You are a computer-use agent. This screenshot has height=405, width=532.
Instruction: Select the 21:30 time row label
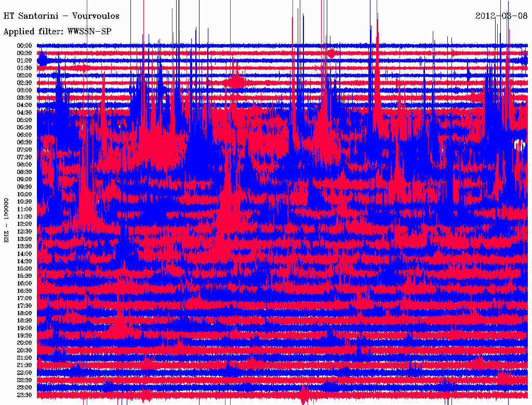24,366
